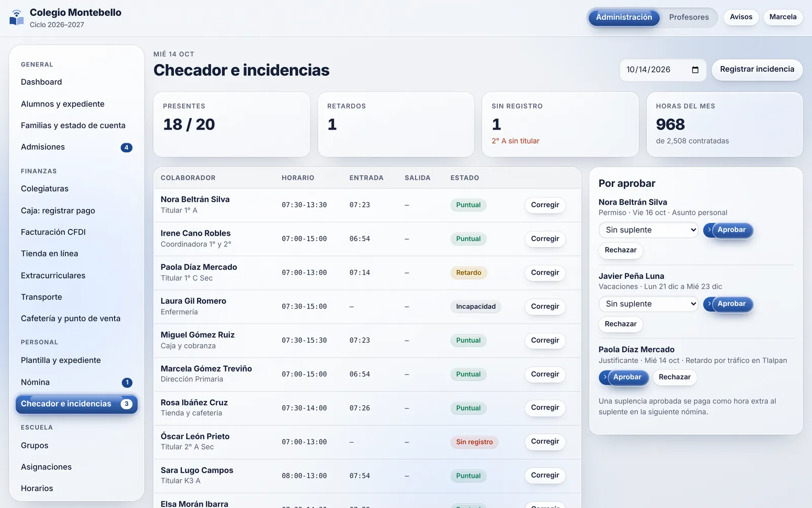This screenshot has width=812, height=508.
Task: Click the Sin registro status on Óscar León
Action: point(474,442)
